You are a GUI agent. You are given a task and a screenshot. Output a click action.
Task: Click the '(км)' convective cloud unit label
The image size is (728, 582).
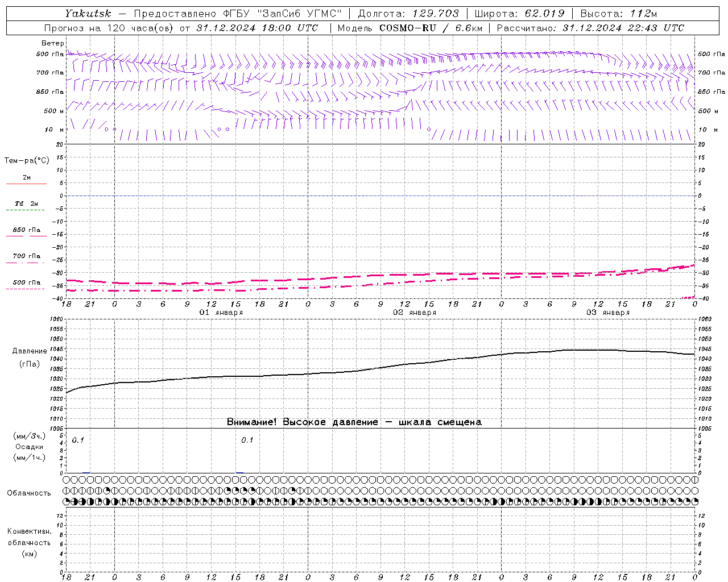click(x=29, y=554)
